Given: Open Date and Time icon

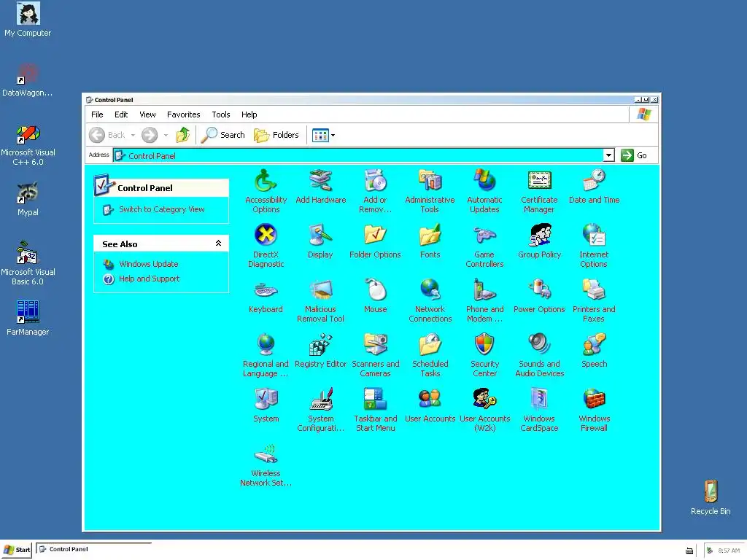Looking at the screenshot, I should [x=594, y=186].
